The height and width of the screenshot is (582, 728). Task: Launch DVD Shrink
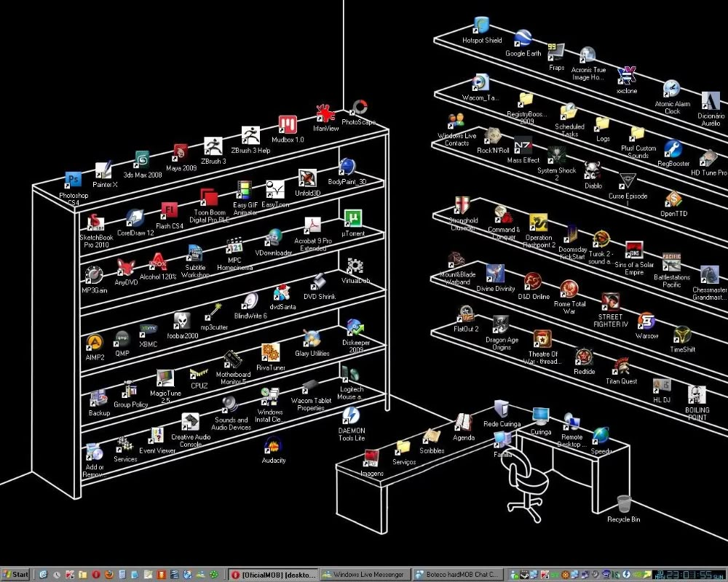coord(319,282)
